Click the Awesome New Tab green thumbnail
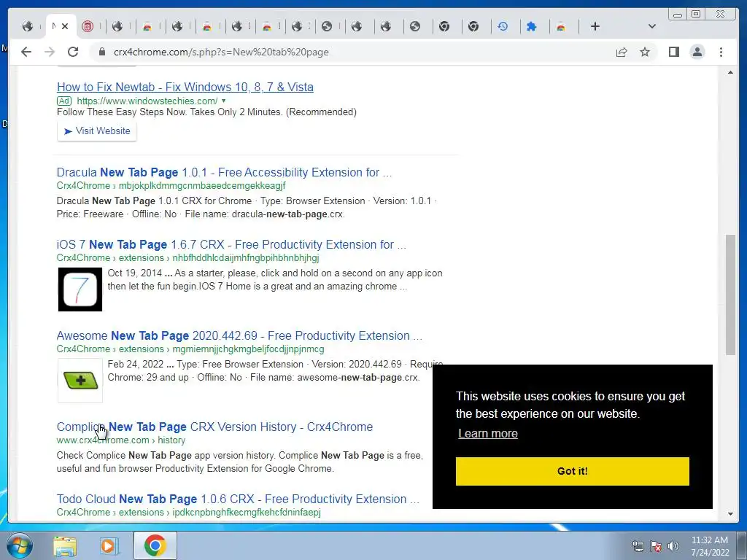 80,381
